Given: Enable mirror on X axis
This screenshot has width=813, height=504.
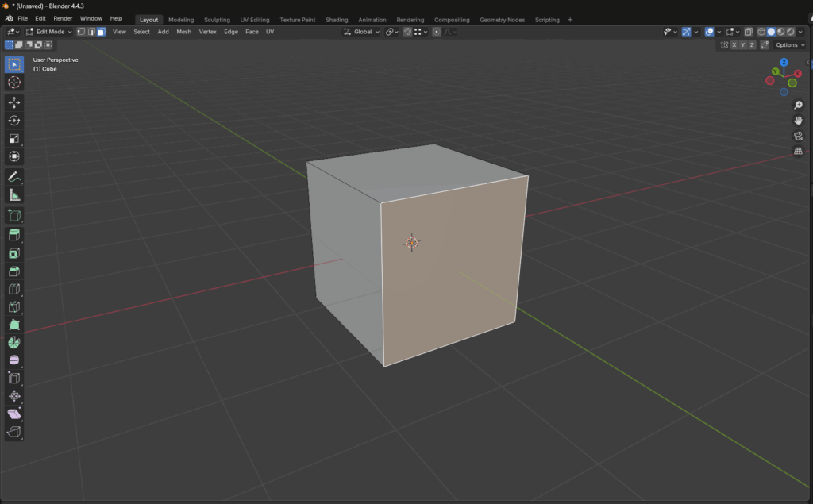Looking at the screenshot, I should 734,45.
